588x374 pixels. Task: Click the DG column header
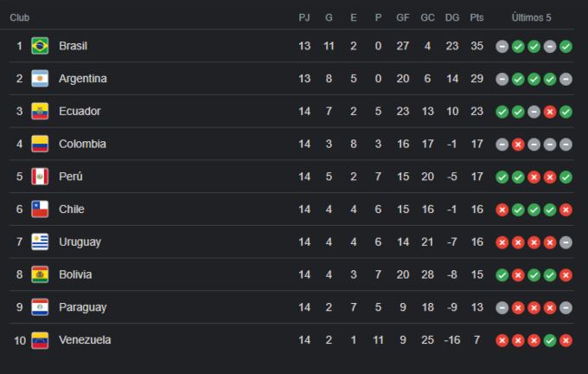pos(451,17)
